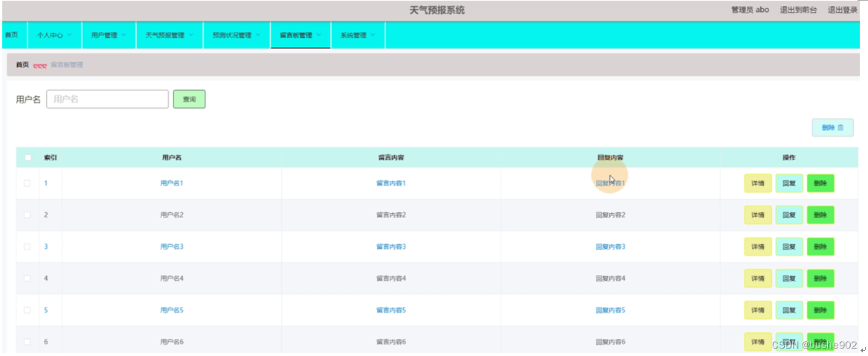
Task: Expand the 留言板管理 menu
Action: (300, 35)
